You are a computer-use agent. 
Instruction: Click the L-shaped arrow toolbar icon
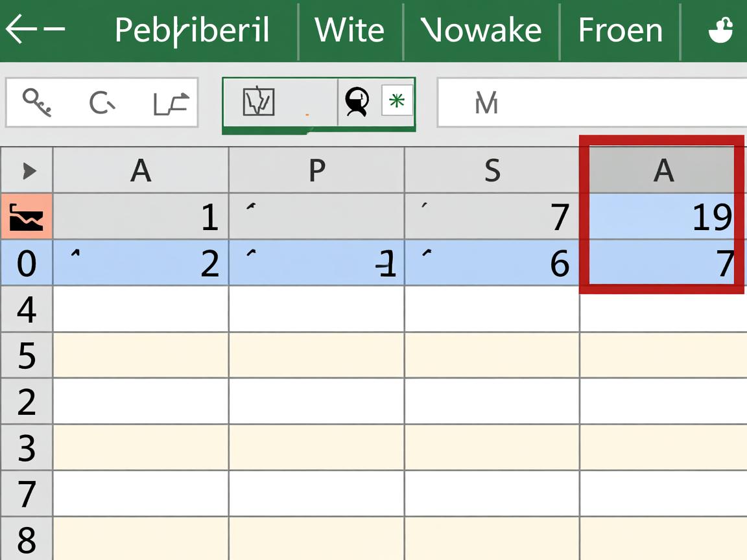point(171,103)
